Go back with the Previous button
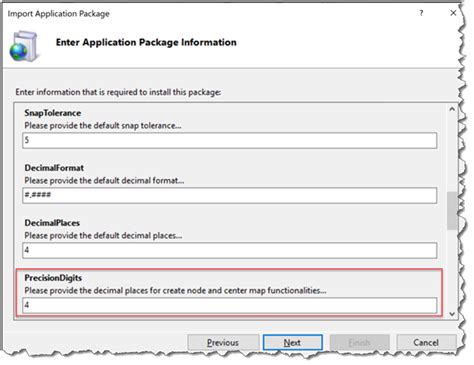 223,342
